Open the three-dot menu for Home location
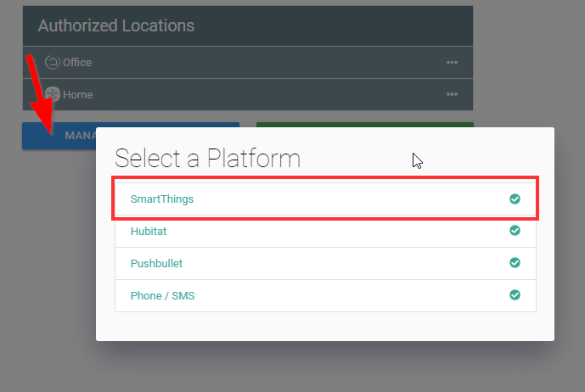The height and width of the screenshot is (392, 585). 452,94
